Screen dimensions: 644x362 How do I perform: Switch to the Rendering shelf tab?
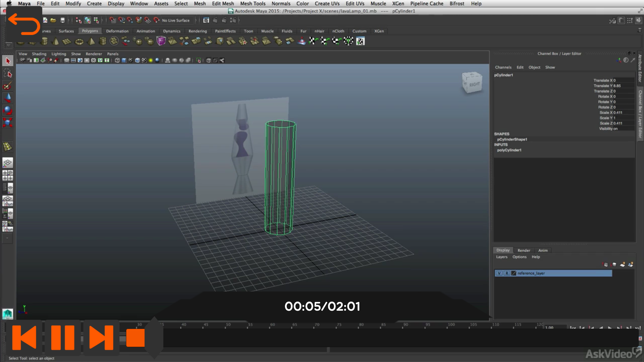[197, 31]
